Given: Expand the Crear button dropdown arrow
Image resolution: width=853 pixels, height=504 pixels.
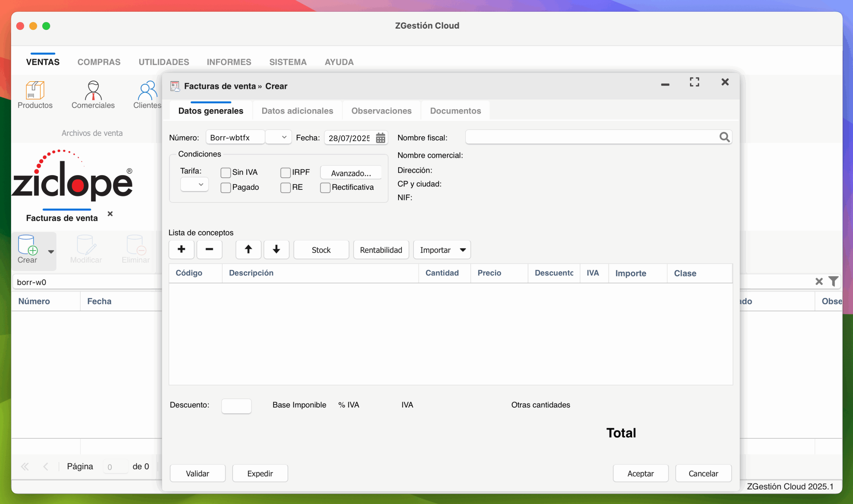Looking at the screenshot, I should 51,252.
